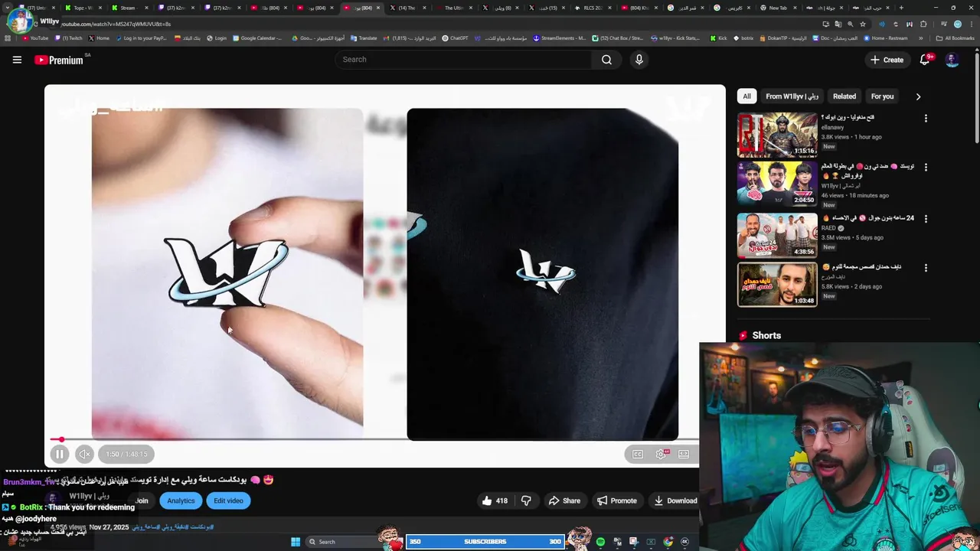Go to the YouTube Premium home logo

coord(59,60)
